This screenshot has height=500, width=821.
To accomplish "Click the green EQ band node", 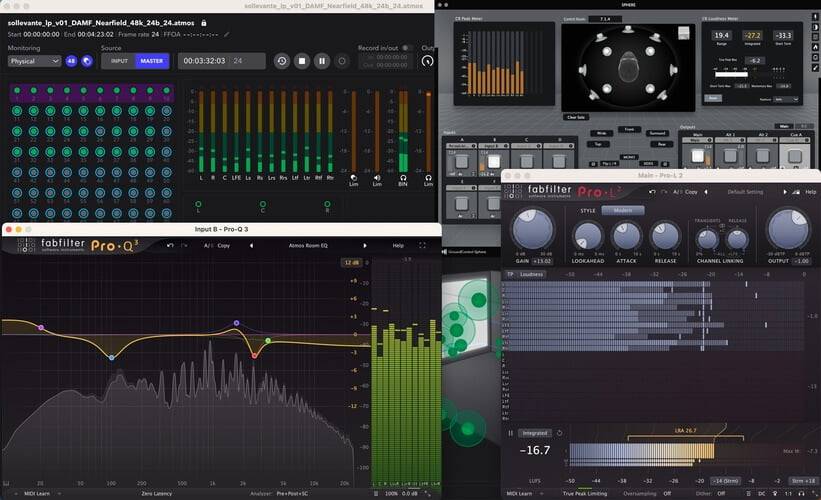I will pyautogui.click(x=268, y=341).
